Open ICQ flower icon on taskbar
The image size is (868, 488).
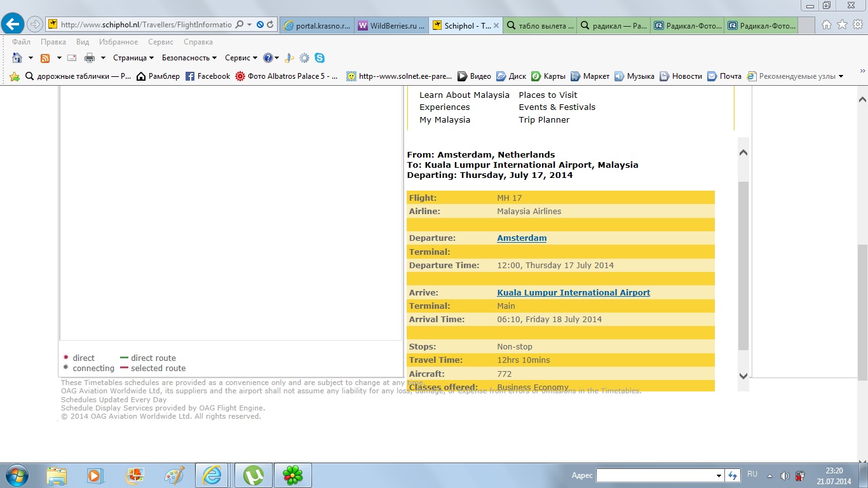(293, 475)
